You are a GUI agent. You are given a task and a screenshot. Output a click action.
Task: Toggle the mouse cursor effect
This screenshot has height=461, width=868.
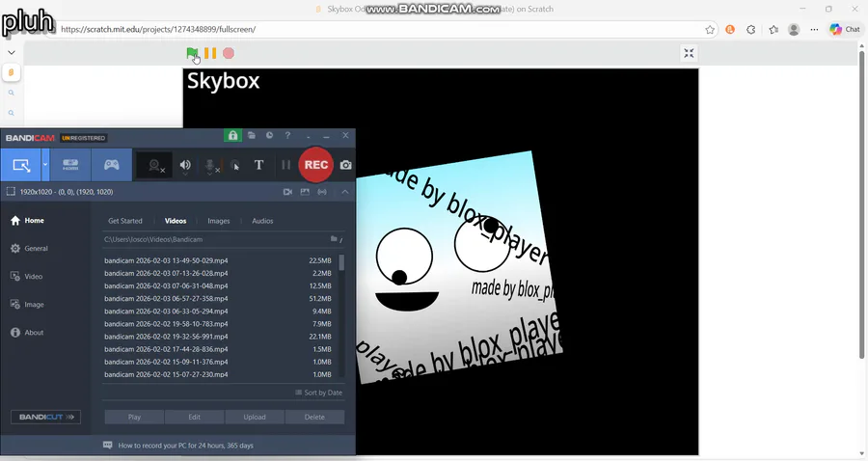pos(235,165)
